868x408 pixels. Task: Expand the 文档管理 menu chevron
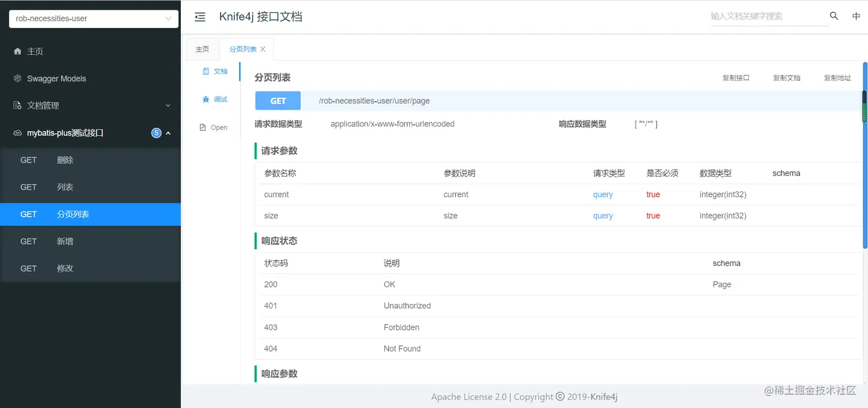(x=168, y=106)
